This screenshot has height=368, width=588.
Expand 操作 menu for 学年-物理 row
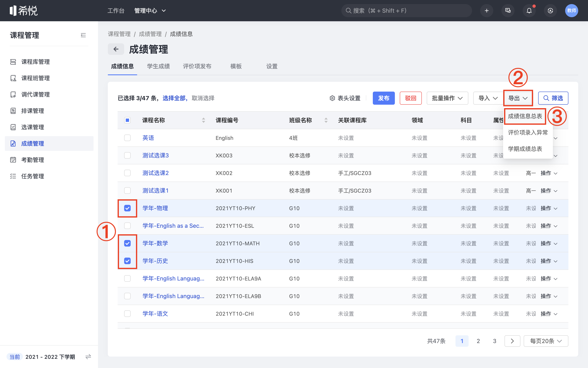[x=549, y=208]
